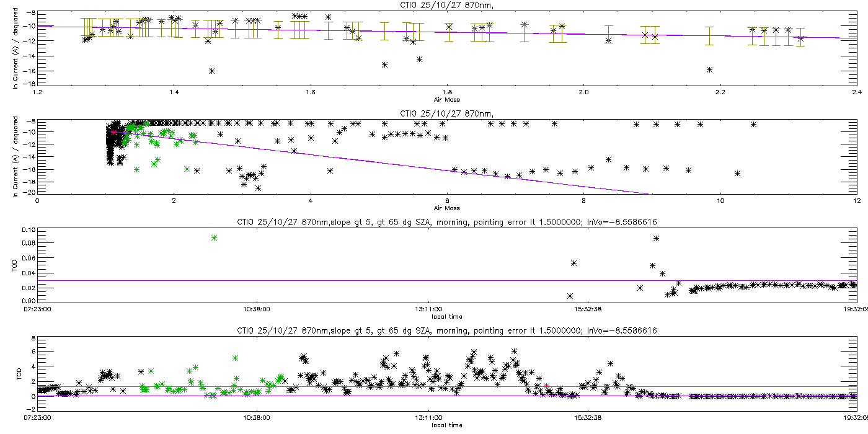The height and width of the screenshot is (434, 868).
Task: Click the local time label of bottom plot
Action: (447, 425)
